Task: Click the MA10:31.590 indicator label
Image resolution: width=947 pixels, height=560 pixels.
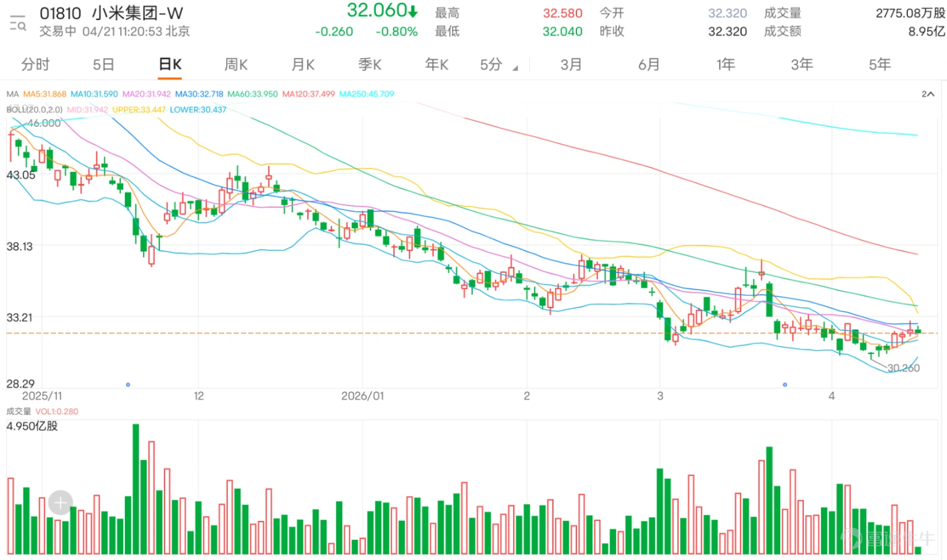Action: point(94,94)
